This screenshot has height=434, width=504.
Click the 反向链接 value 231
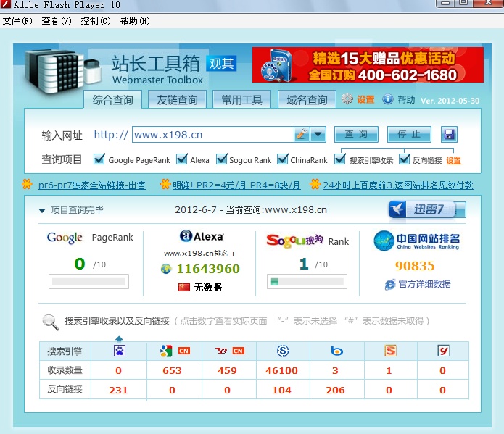(118, 390)
